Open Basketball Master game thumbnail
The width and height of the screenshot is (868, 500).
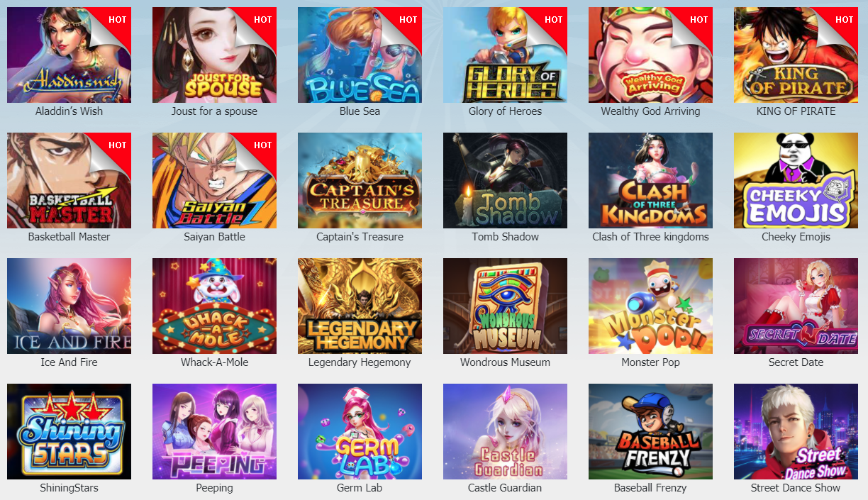point(69,180)
